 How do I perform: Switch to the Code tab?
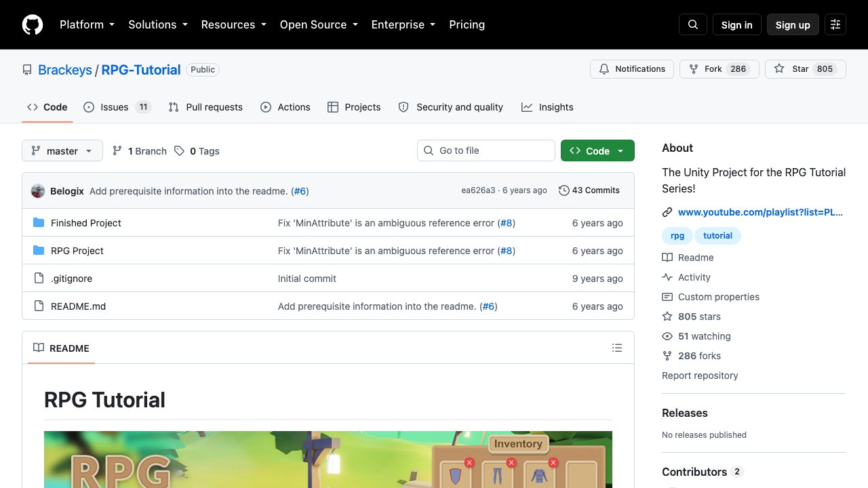point(47,107)
